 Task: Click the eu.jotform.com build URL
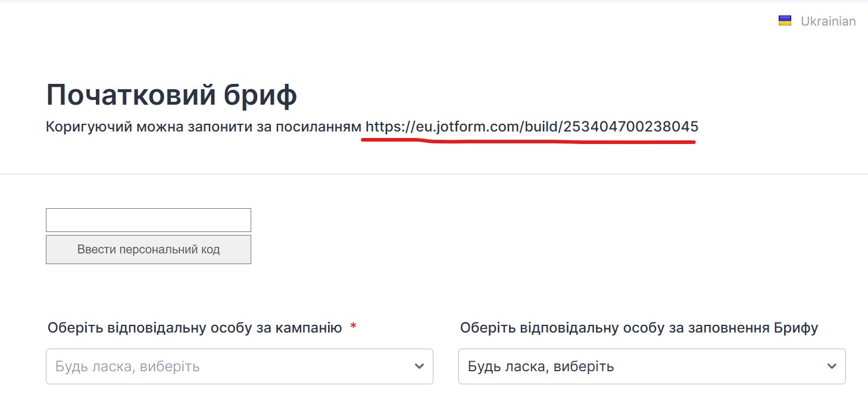531,127
